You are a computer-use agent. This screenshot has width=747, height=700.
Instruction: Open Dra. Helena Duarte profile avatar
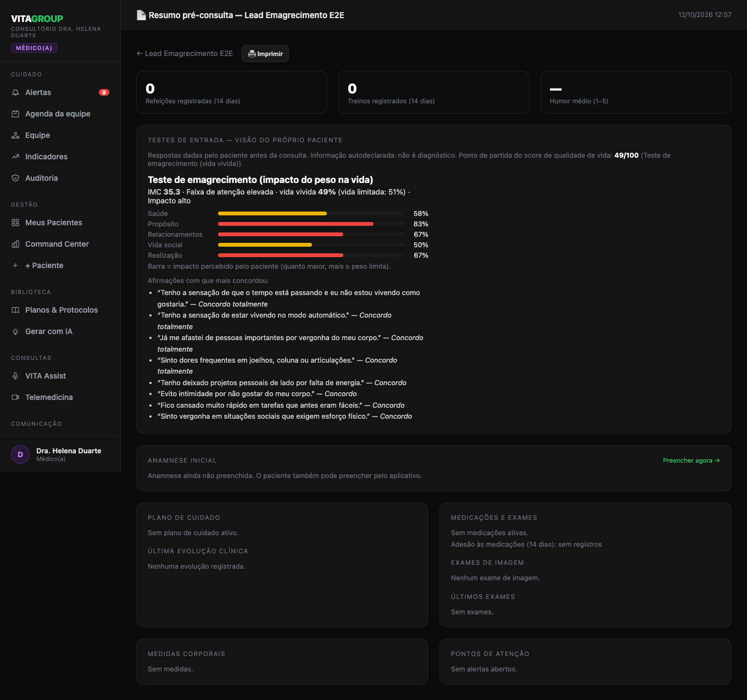pos(20,454)
